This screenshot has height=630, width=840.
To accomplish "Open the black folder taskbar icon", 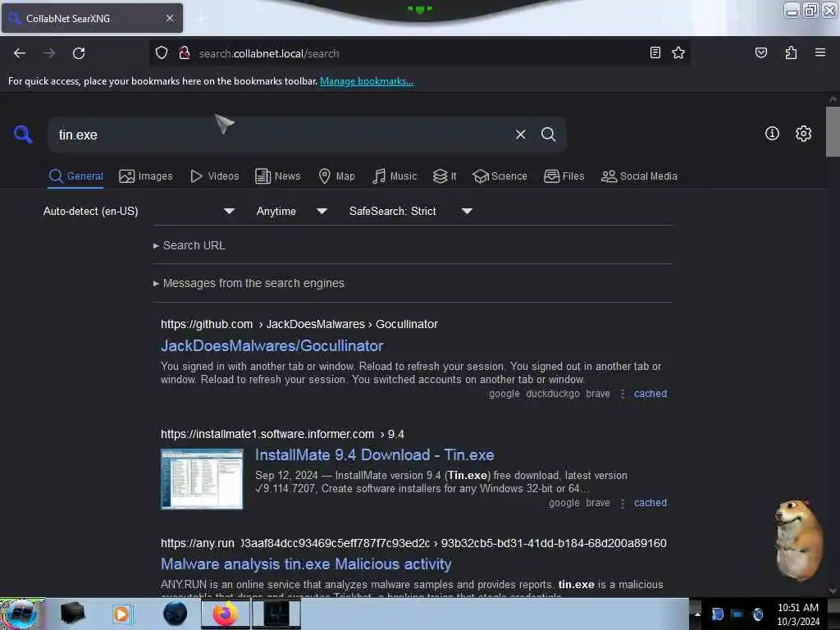I will 72,614.
